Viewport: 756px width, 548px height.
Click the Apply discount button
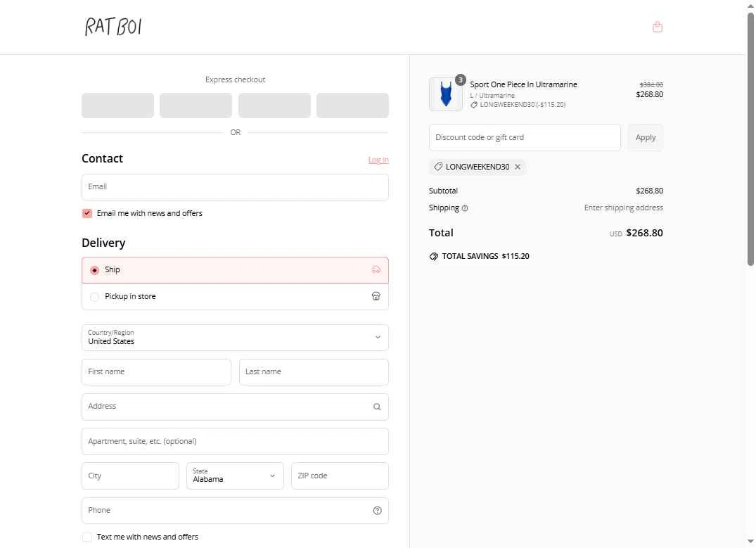(x=646, y=137)
